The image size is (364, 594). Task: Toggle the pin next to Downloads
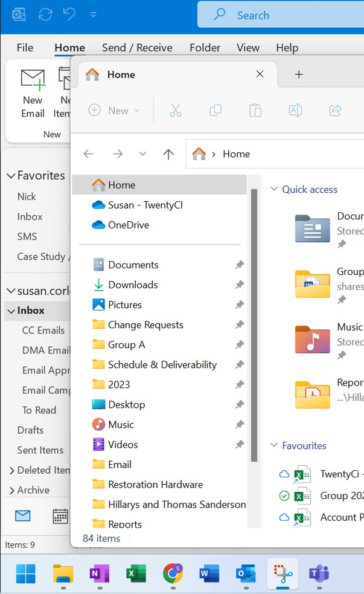(x=239, y=285)
